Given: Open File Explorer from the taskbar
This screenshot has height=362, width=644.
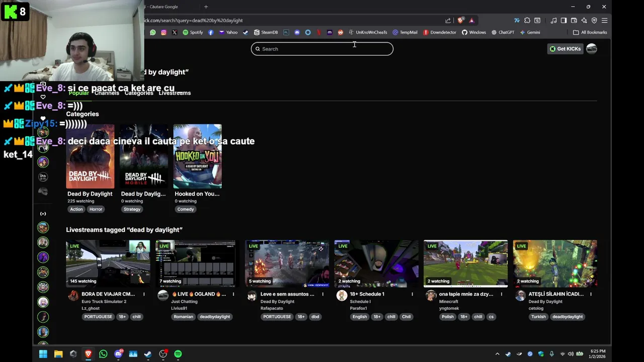Looking at the screenshot, I should 58,354.
